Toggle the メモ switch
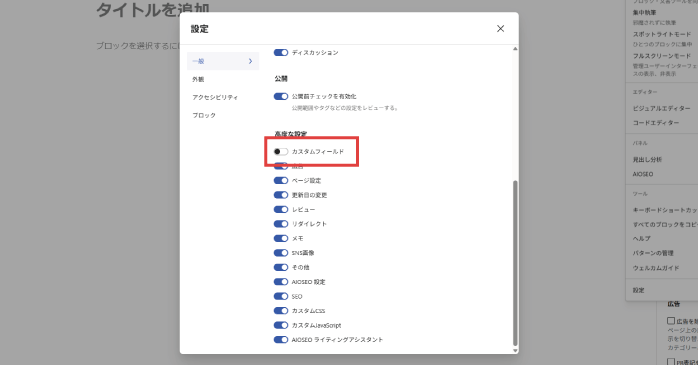Screen dimensions: 698x365 click(281, 238)
